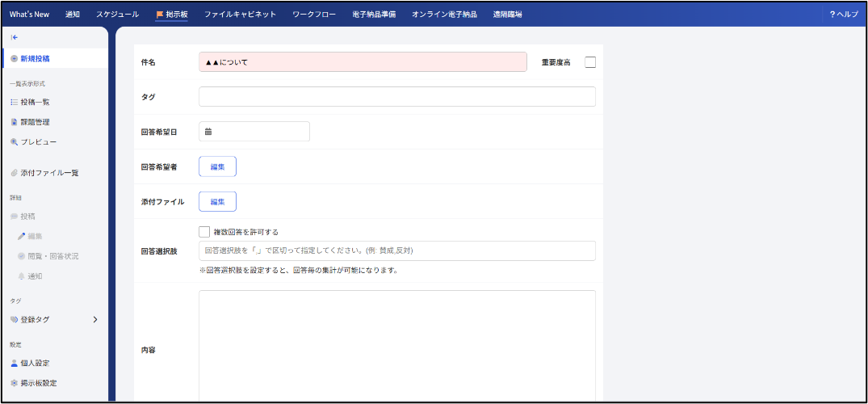The height and width of the screenshot is (404, 868).
Task: Click the 編集 button for 添付ファイル
Action: point(217,202)
